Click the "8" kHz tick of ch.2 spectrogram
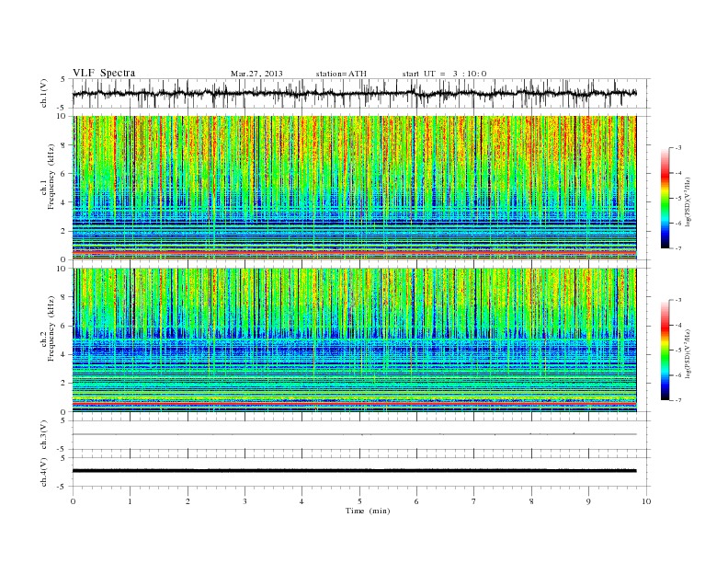The width and height of the screenshot is (728, 563). (x=64, y=297)
